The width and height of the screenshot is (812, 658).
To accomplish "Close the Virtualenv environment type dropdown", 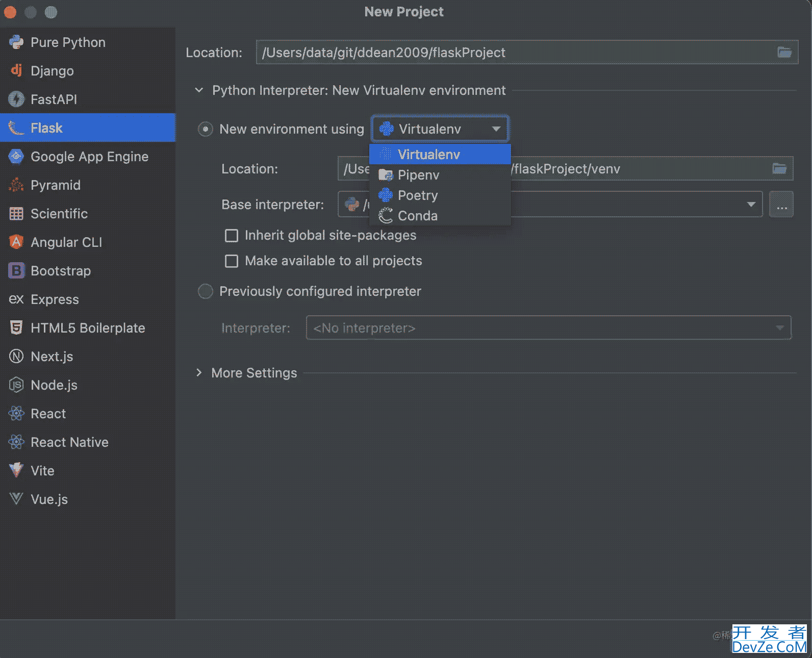I will [496, 129].
